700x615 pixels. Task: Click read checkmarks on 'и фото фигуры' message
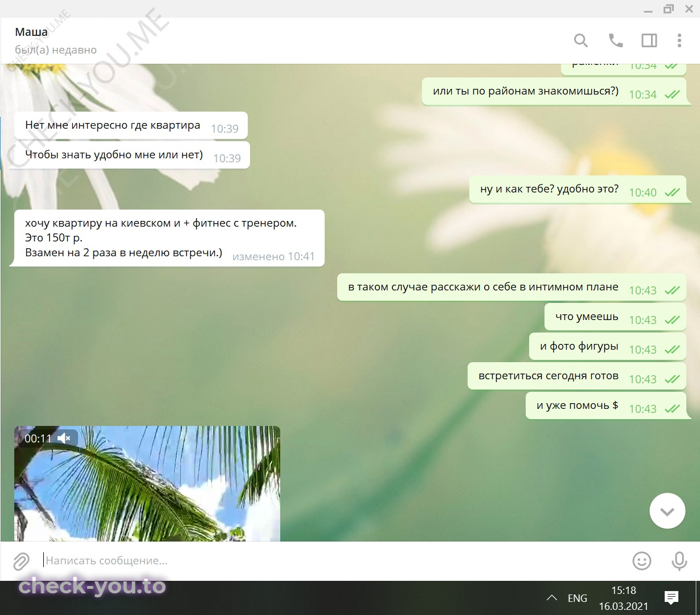[x=672, y=350]
